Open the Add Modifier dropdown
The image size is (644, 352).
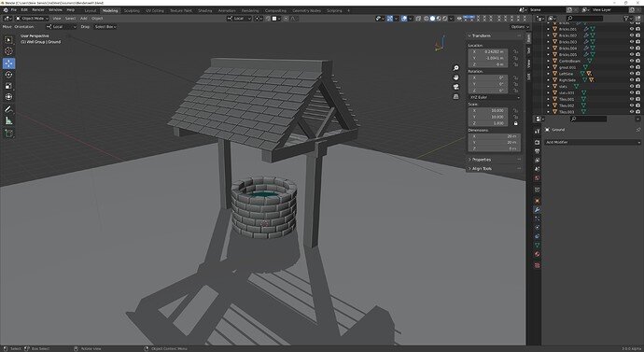pyautogui.click(x=593, y=142)
